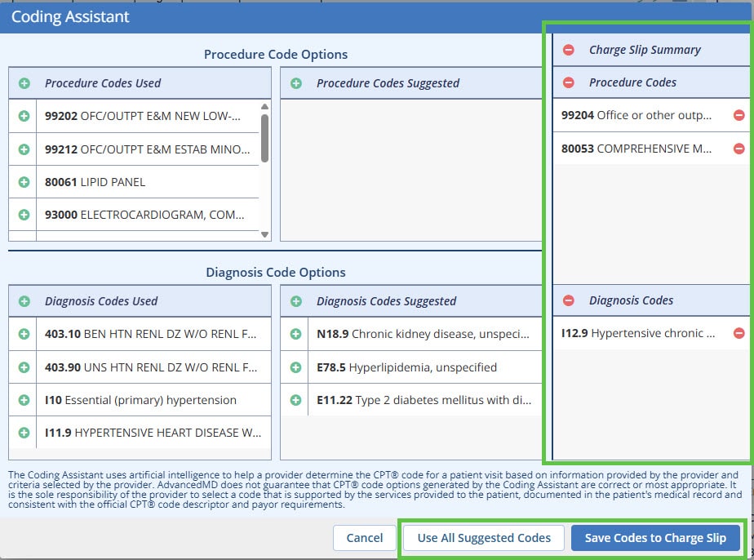This screenshot has height=560, width=754.
Task: Add code 99202 OFC/OUTPT E&M NEW LOW
Action: click(x=24, y=116)
